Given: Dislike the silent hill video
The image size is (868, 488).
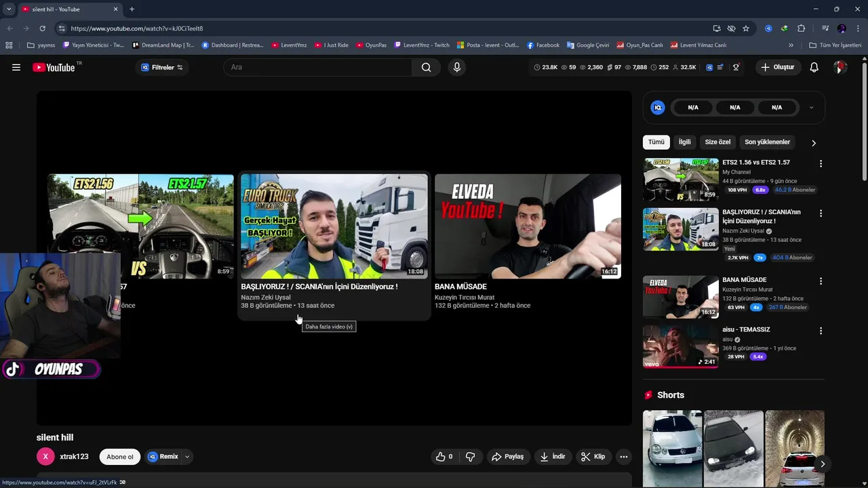Looking at the screenshot, I should tap(470, 457).
